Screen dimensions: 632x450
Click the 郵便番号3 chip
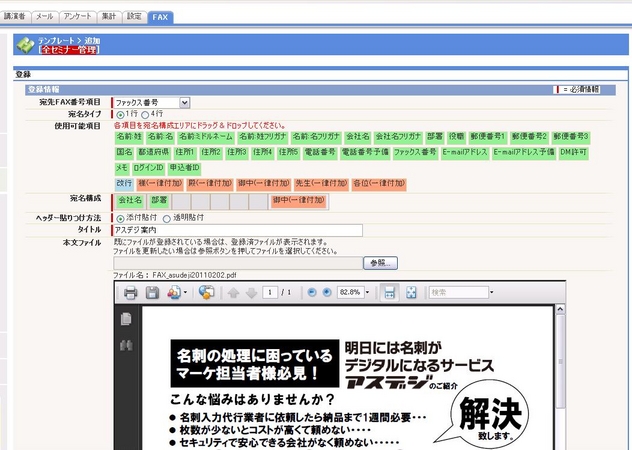click(x=570, y=137)
